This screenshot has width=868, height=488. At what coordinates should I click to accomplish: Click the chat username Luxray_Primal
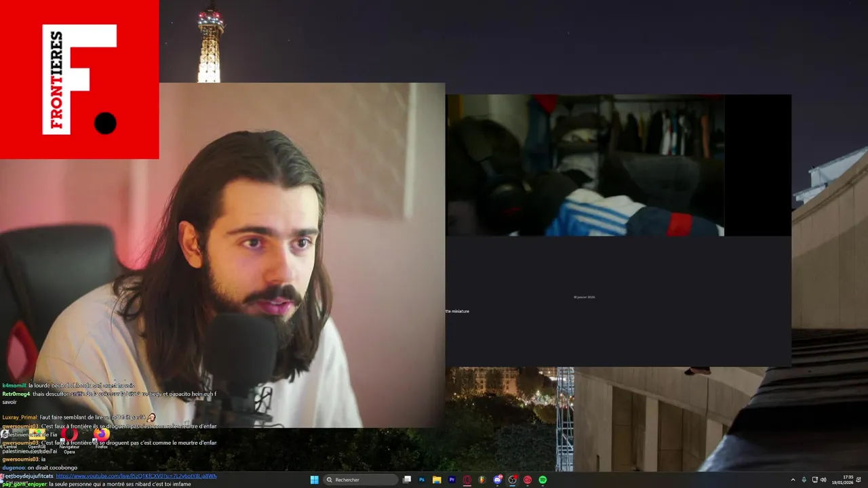point(20,418)
